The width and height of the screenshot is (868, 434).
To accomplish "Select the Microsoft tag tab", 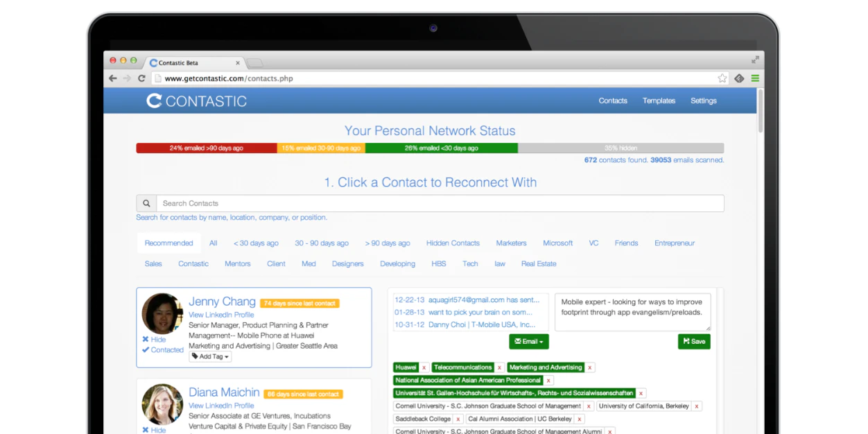I will click(x=558, y=243).
